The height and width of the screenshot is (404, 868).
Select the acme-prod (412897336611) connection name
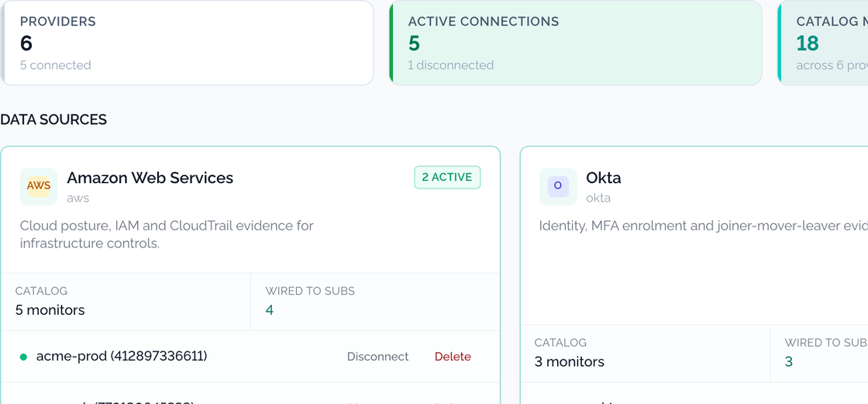[x=122, y=357]
